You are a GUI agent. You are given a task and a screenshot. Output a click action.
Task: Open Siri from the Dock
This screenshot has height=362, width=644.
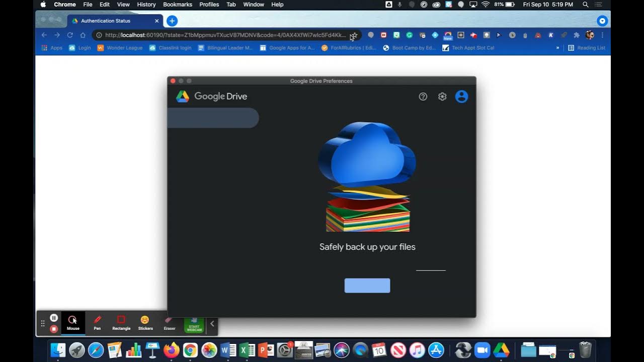click(x=342, y=350)
